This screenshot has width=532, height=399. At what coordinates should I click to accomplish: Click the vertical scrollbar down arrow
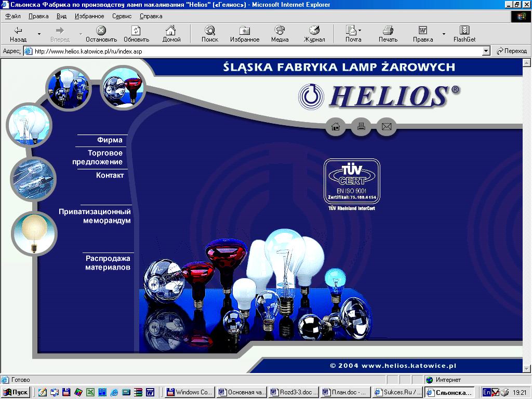click(527, 369)
